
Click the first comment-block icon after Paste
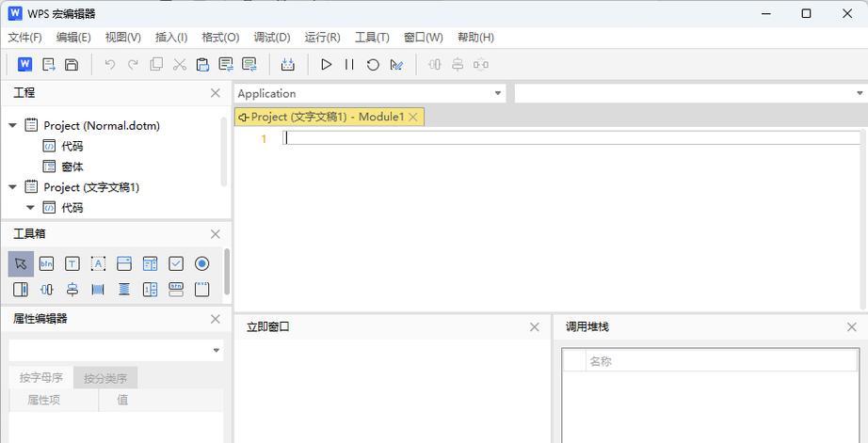coord(226,65)
